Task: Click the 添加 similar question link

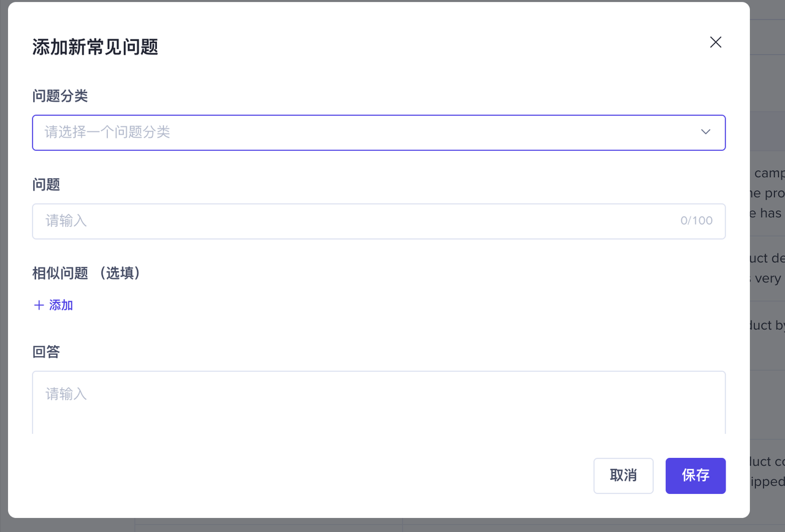Action: (x=61, y=305)
